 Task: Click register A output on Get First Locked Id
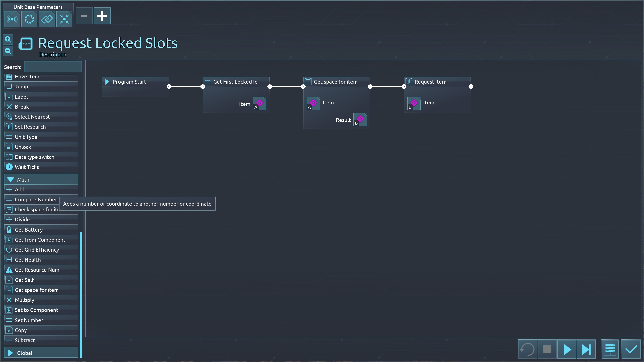(x=259, y=104)
